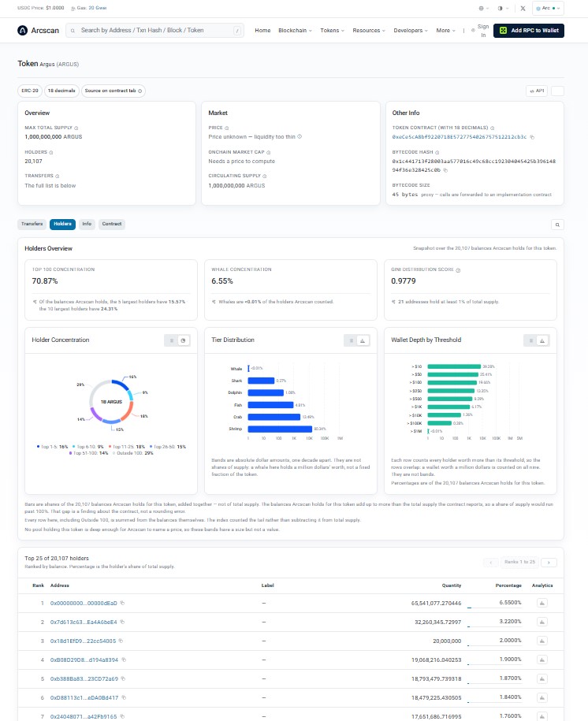Expand the Resources menu
588x721 pixels.
[369, 31]
